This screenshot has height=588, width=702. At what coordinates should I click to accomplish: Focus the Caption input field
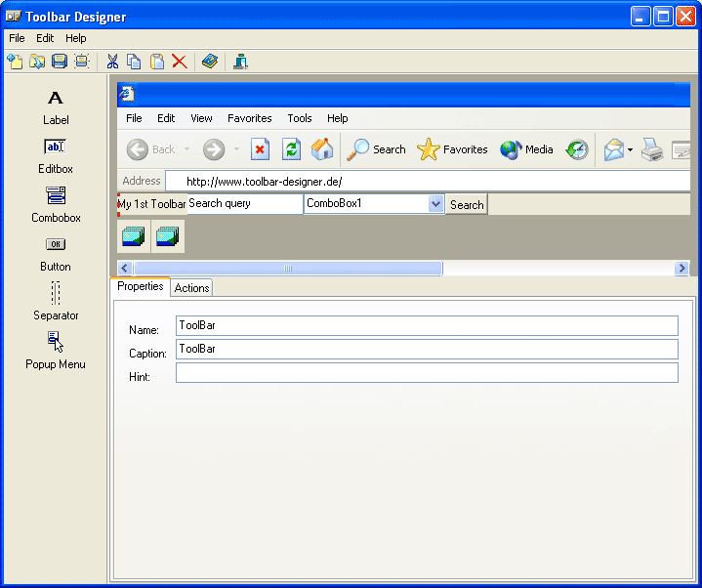pos(427,350)
